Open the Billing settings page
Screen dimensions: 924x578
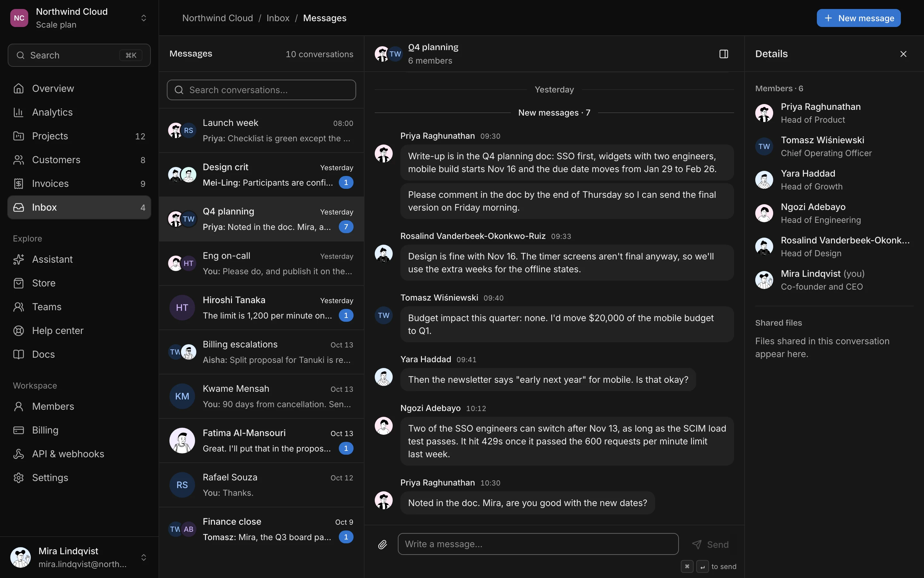[x=79, y=430]
